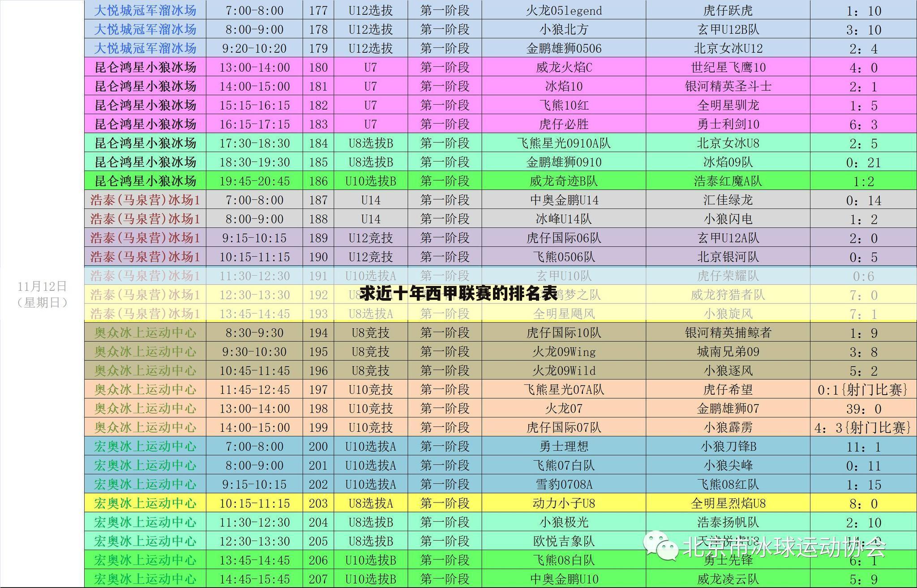Click match number 177 cell

pos(318,10)
